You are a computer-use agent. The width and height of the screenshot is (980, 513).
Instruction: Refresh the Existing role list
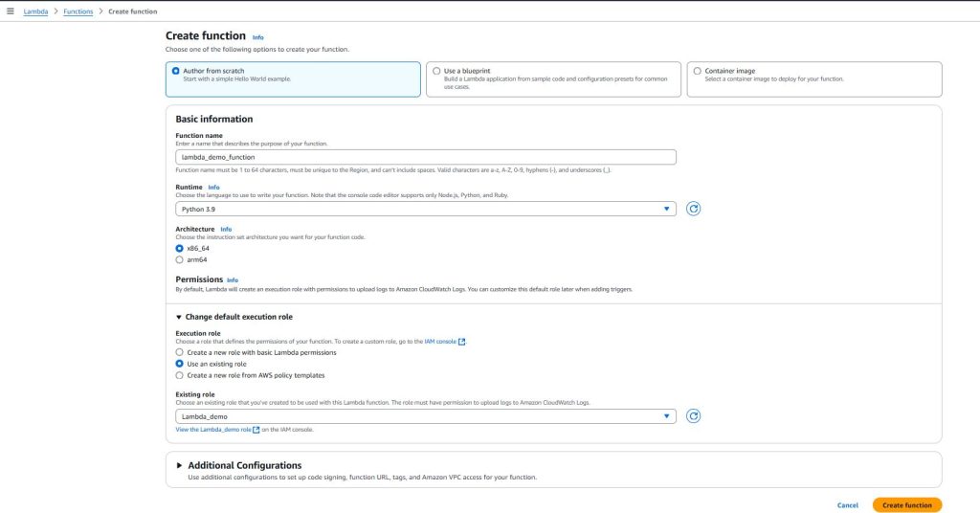[693, 416]
